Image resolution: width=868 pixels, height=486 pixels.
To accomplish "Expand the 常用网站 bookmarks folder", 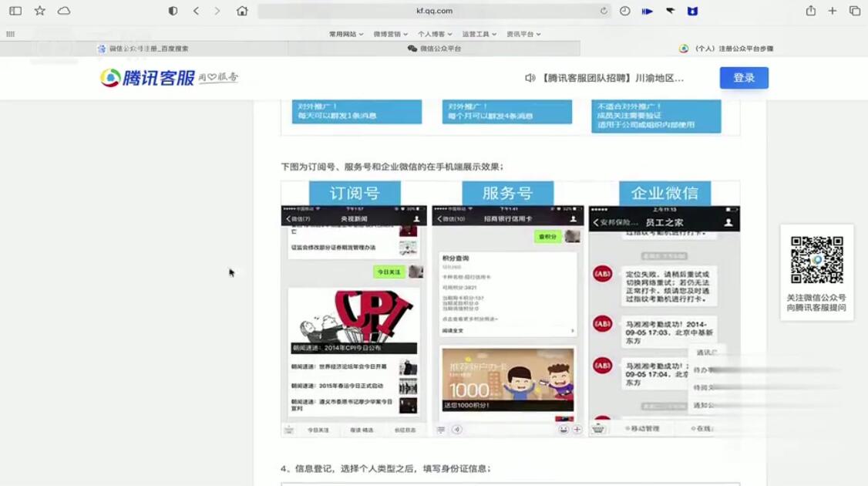I will click(347, 34).
